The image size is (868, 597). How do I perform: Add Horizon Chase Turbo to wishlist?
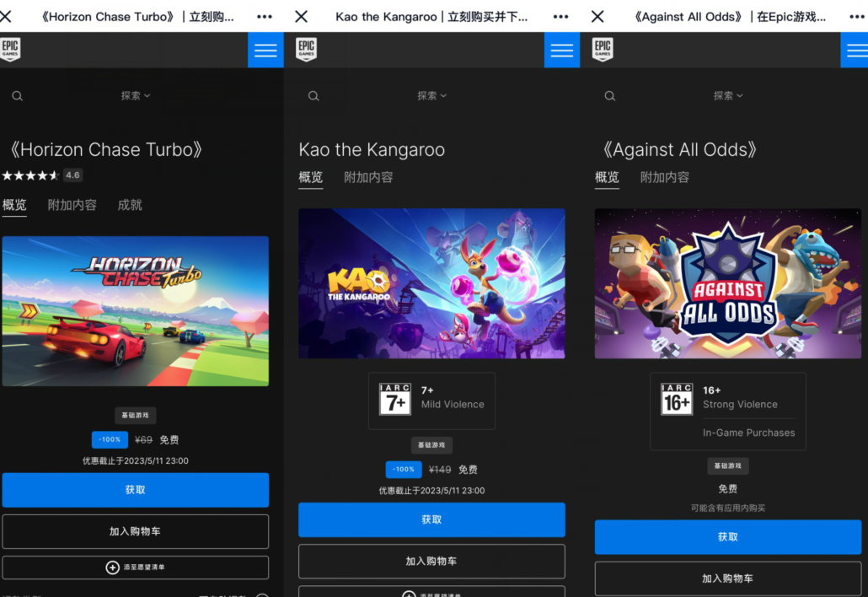tap(135, 567)
